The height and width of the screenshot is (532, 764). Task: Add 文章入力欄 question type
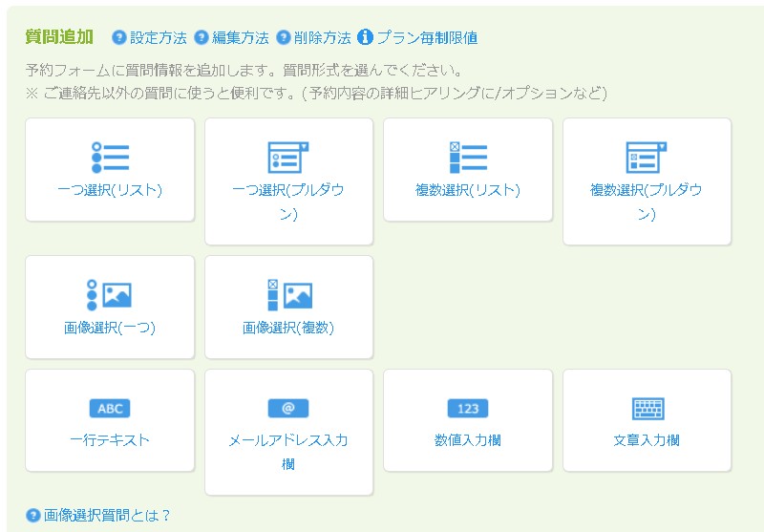click(647, 440)
